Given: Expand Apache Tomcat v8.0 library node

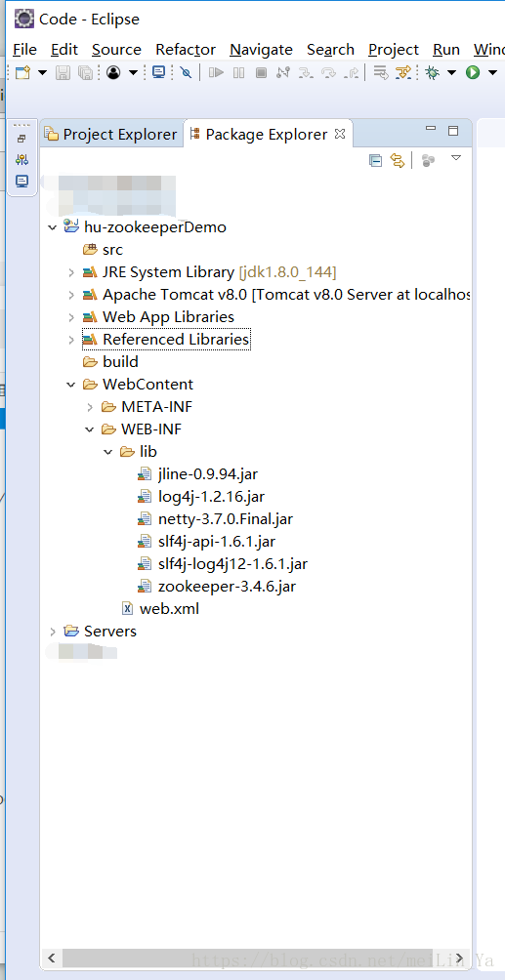Looking at the screenshot, I should point(71,295).
